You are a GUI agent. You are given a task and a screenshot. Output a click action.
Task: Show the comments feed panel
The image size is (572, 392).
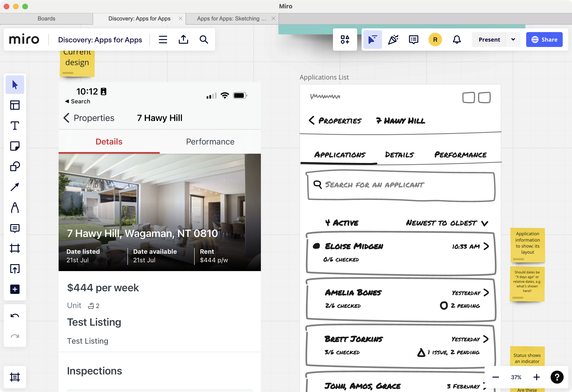tap(413, 39)
